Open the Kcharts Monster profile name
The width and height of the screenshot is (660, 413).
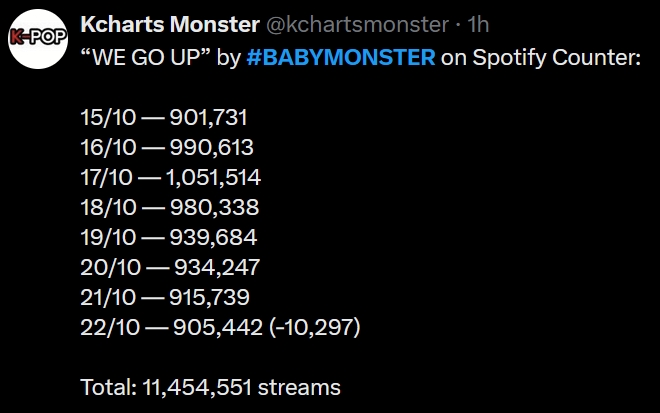[x=161, y=24]
